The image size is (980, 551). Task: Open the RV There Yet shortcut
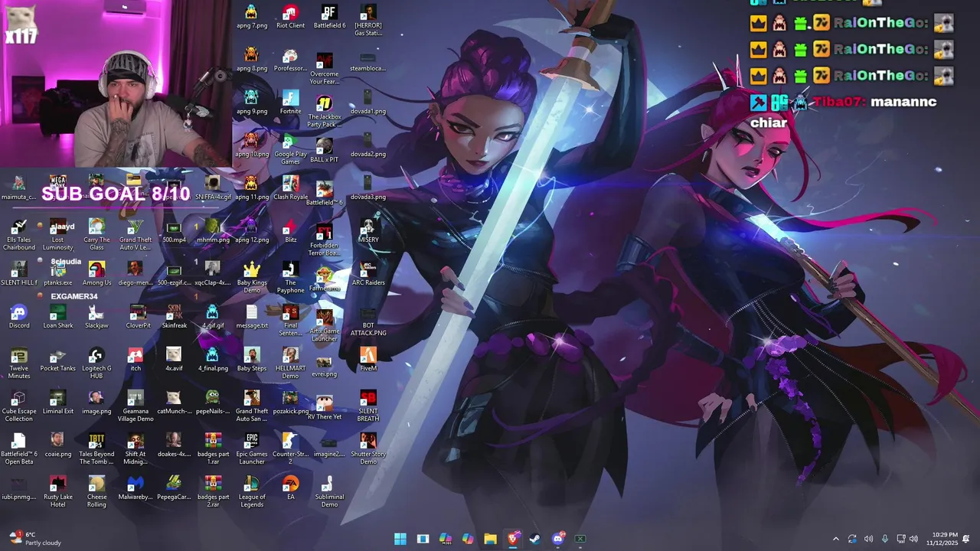tap(324, 408)
